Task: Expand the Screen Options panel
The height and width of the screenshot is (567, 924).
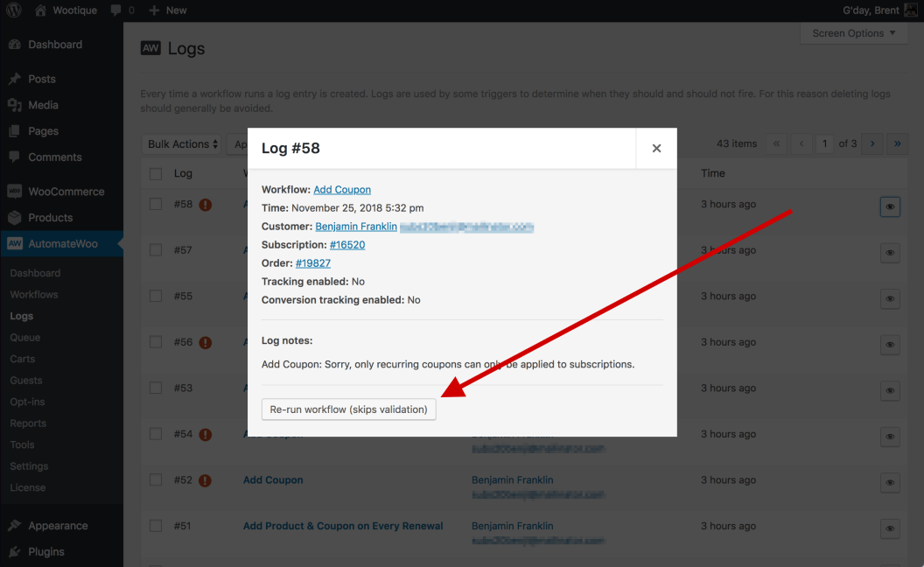Action: (x=852, y=33)
